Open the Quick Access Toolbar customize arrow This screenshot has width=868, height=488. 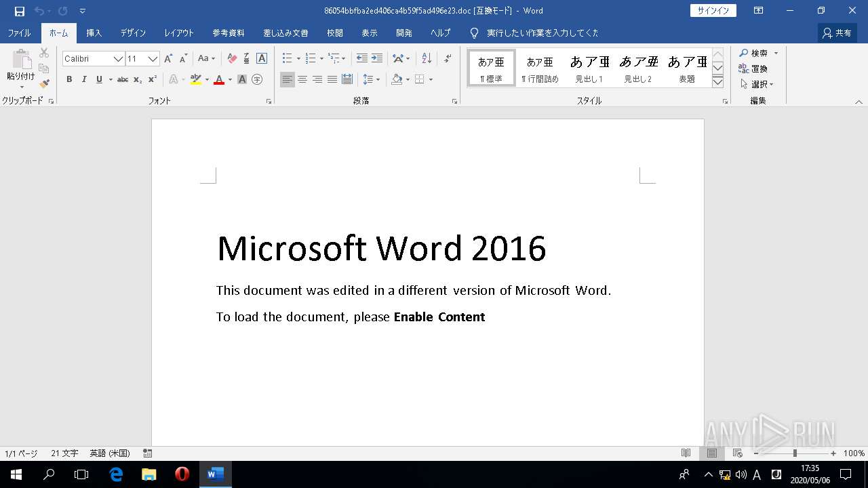(83, 11)
